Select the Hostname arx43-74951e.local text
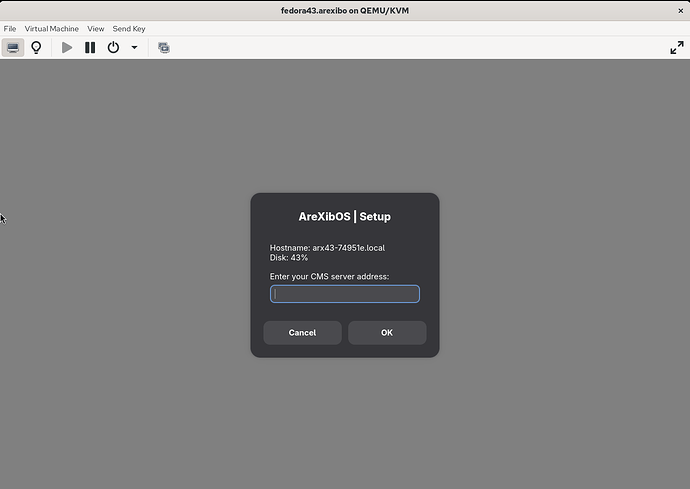Image resolution: width=690 pixels, height=489 pixels. tap(327, 248)
